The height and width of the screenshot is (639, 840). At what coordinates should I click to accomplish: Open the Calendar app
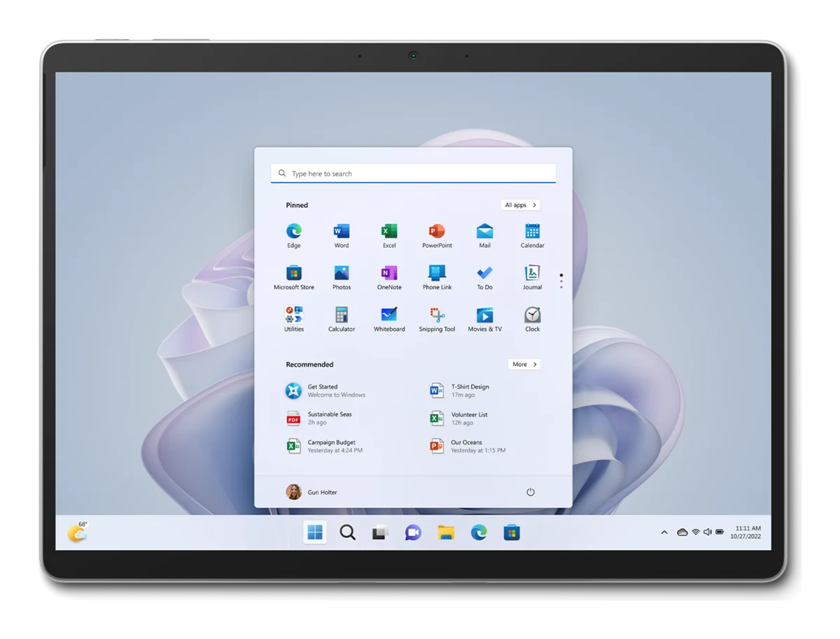click(x=533, y=235)
